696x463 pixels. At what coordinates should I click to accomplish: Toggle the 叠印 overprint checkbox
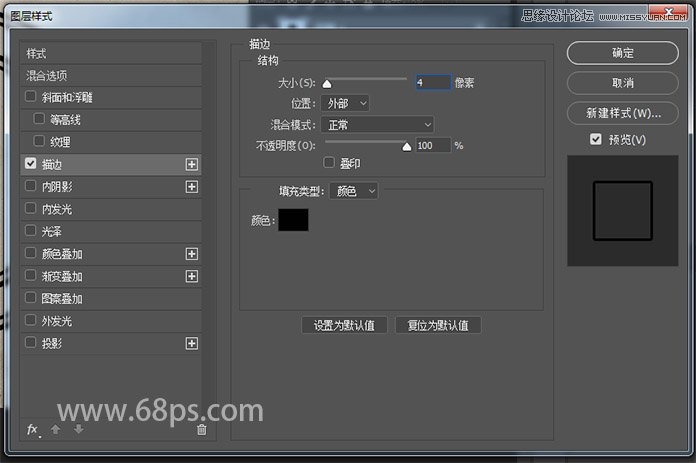[329, 162]
